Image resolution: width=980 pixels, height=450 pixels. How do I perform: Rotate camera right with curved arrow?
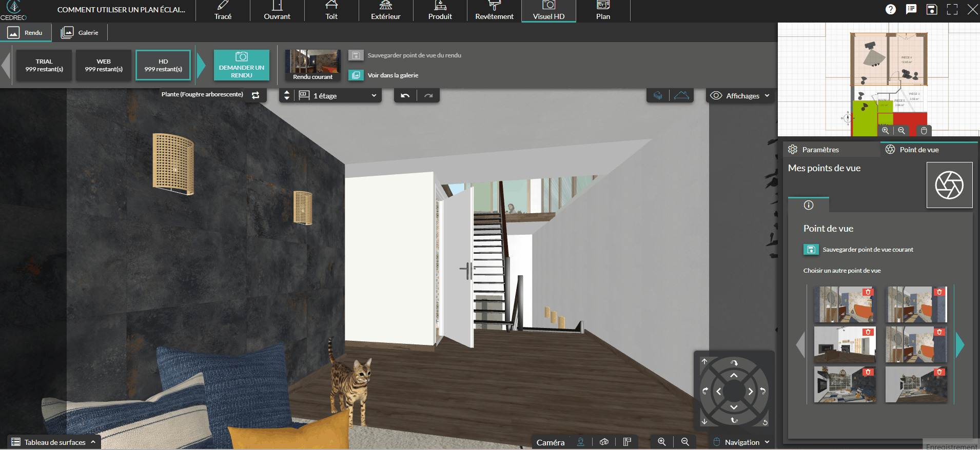[x=763, y=391]
